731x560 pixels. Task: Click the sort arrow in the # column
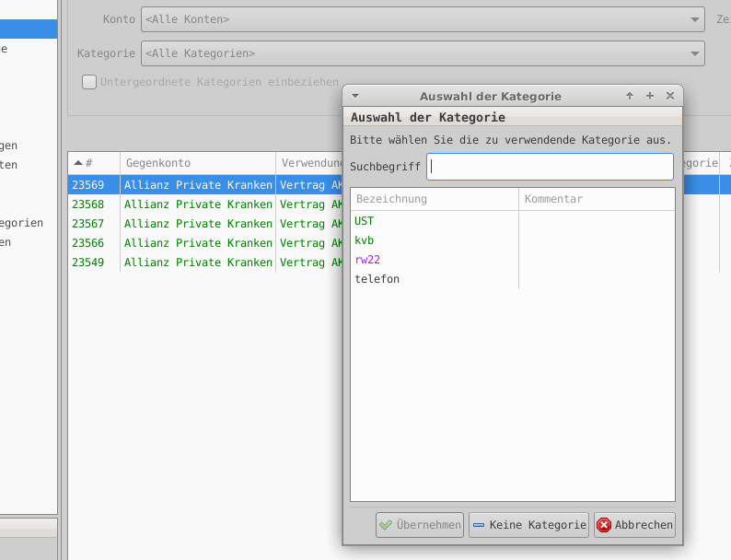pyautogui.click(x=78, y=163)
